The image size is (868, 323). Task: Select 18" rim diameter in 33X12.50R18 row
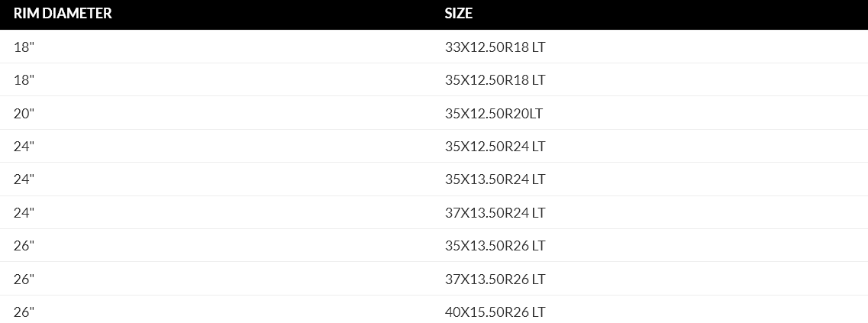[24, 47]
